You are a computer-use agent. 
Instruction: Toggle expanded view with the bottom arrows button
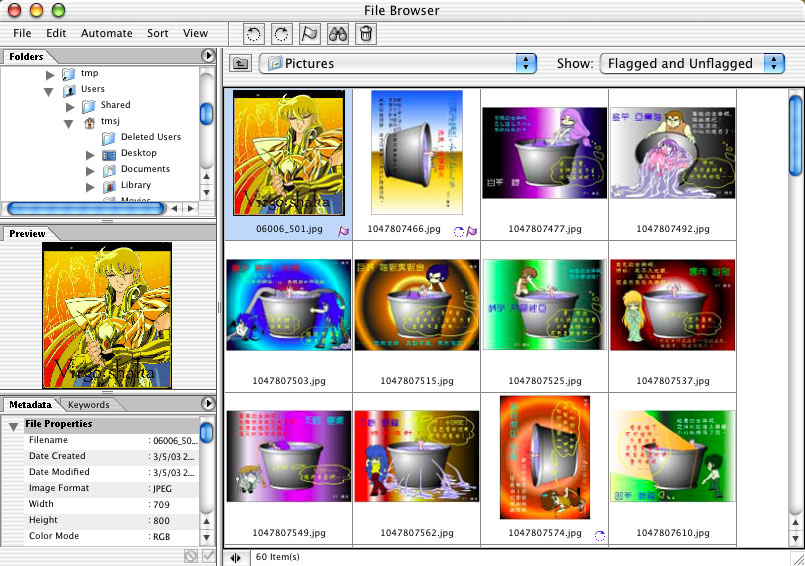235,557
